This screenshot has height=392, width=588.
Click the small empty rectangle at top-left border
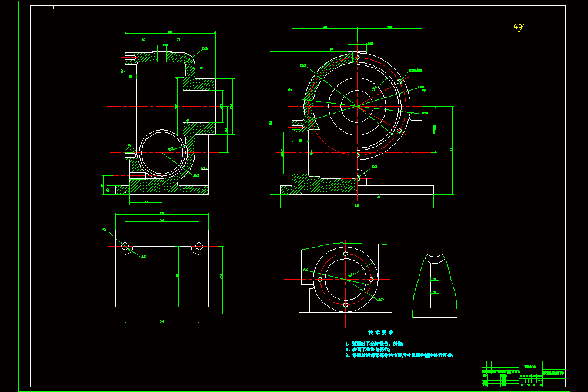click(x=42, y=7)
